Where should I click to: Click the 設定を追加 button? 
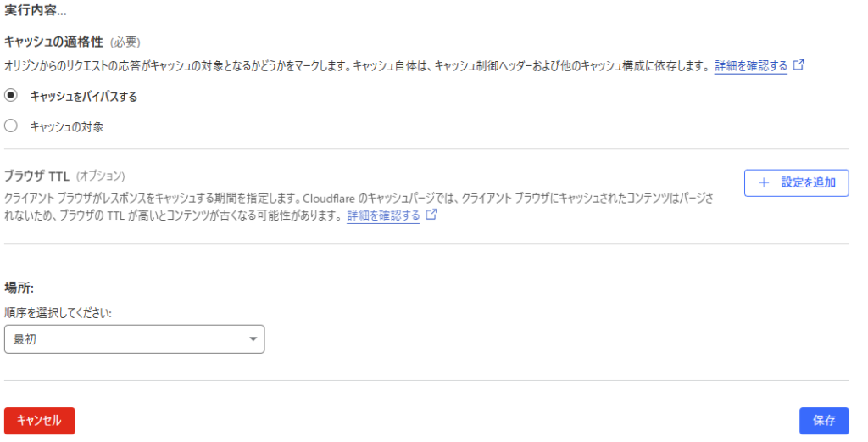tap(796, 182)
